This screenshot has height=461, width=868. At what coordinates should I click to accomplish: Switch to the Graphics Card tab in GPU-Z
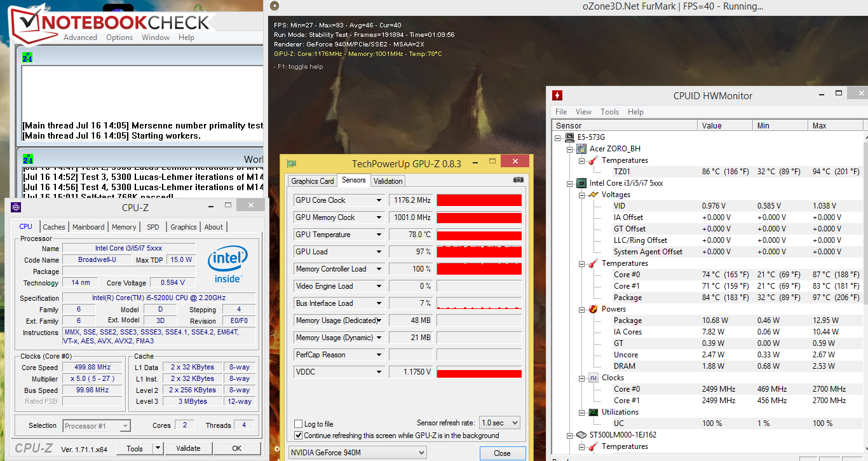313,181
